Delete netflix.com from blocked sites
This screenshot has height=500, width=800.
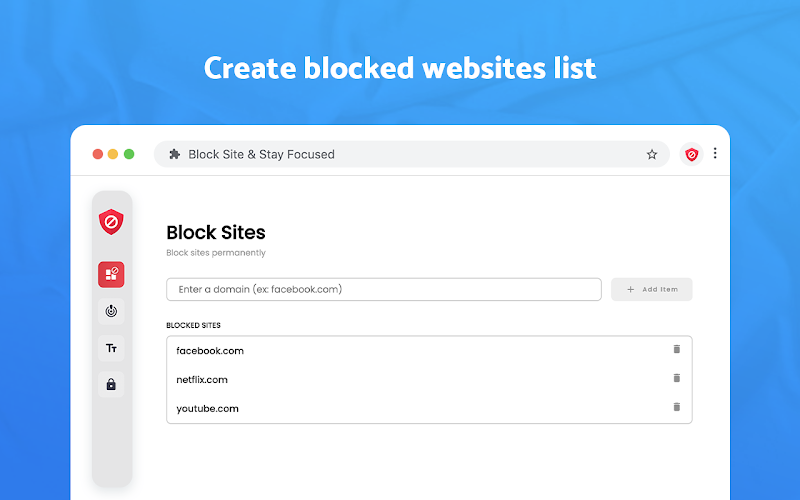[677, 378]
